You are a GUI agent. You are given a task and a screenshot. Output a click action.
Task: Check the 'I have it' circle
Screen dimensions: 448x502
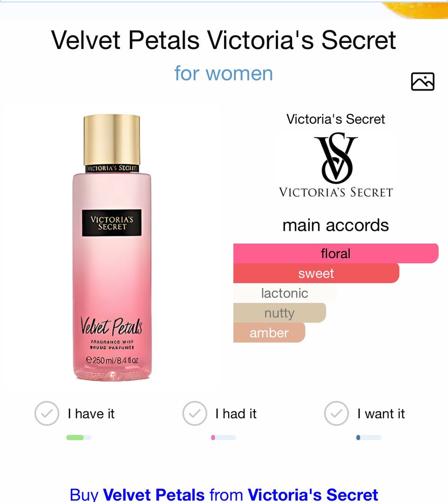pyautogui.click(x=47, y=413)
